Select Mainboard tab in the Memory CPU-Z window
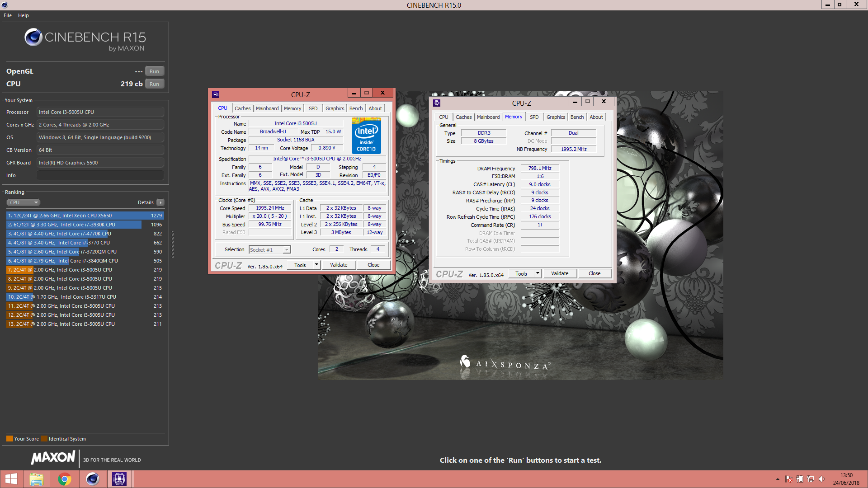Viewport: 868px width, 488px height. pyautogui.click(x=488, y=117)
